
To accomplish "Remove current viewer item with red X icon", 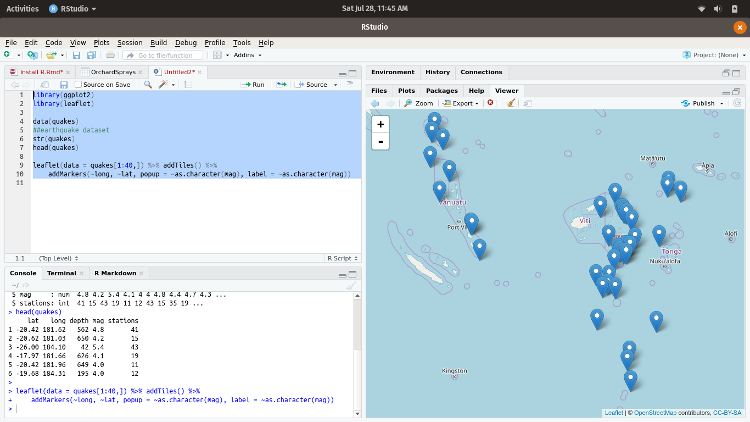I will pyautogui.click(x=490, y=103).
